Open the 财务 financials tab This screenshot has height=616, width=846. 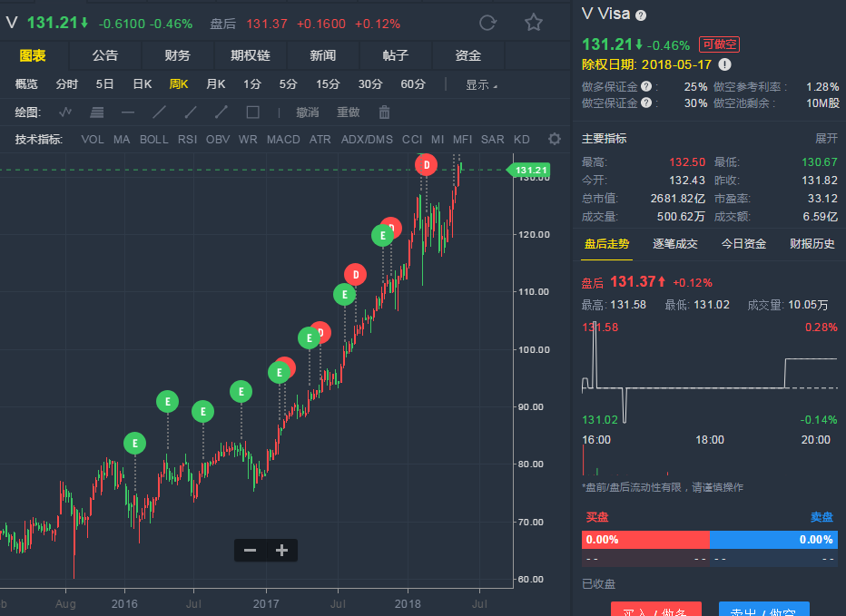point(178,55)
